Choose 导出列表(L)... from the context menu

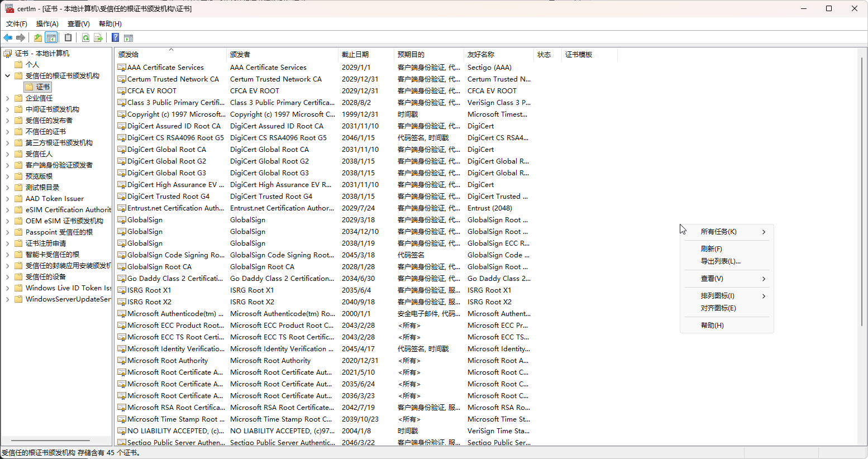727,261
